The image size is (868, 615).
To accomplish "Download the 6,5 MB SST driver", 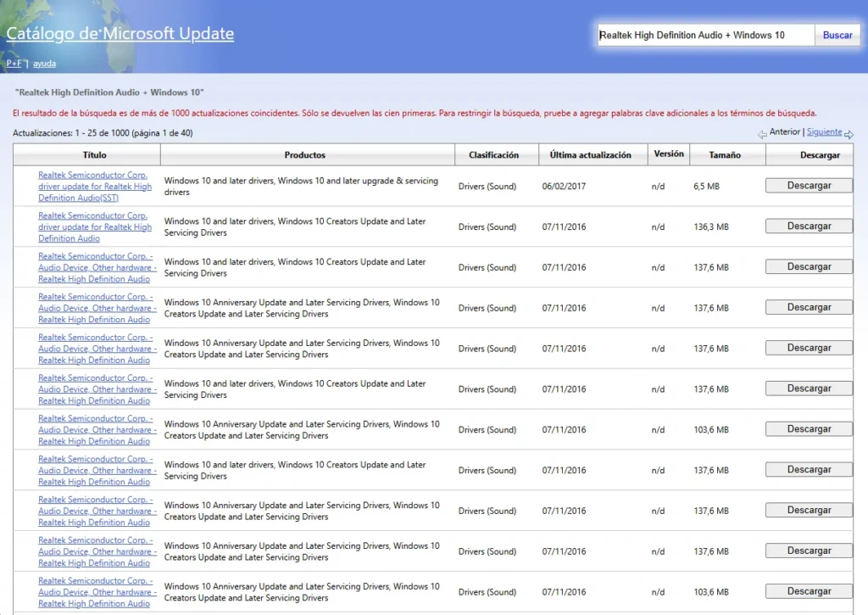I will 809,186.
